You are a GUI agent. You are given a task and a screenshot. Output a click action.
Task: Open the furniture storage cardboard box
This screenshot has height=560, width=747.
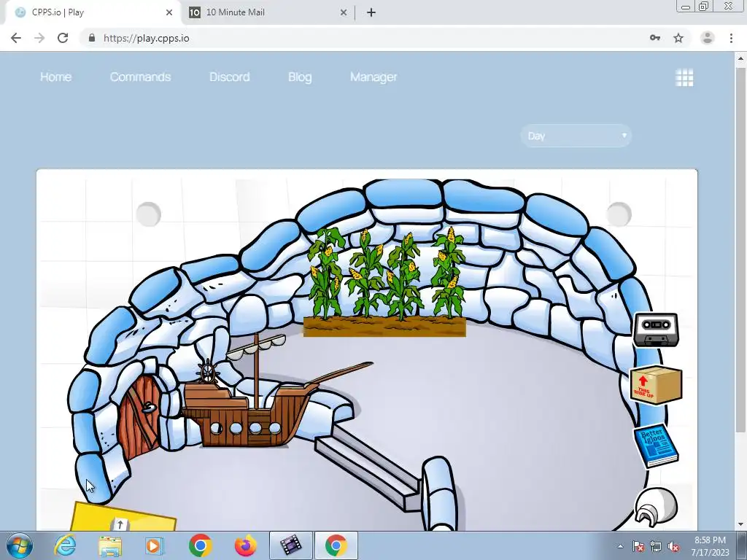point(656,385)
